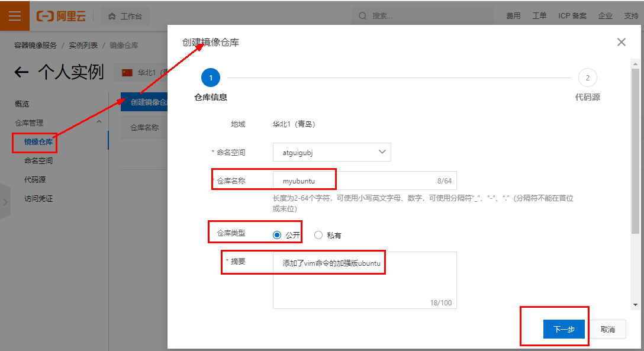644x351 pixels.
Task: Click the 个人实例 page title
Action: pos(71,72)
